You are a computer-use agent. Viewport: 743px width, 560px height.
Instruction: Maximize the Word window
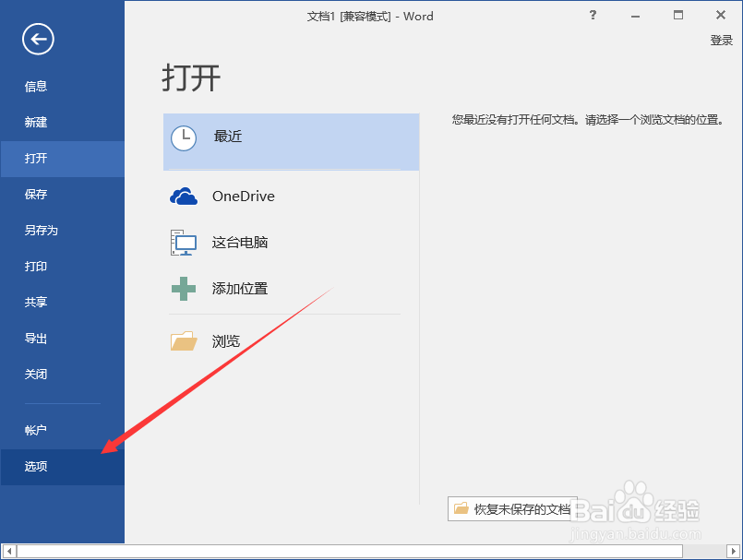tap(678, 15)
